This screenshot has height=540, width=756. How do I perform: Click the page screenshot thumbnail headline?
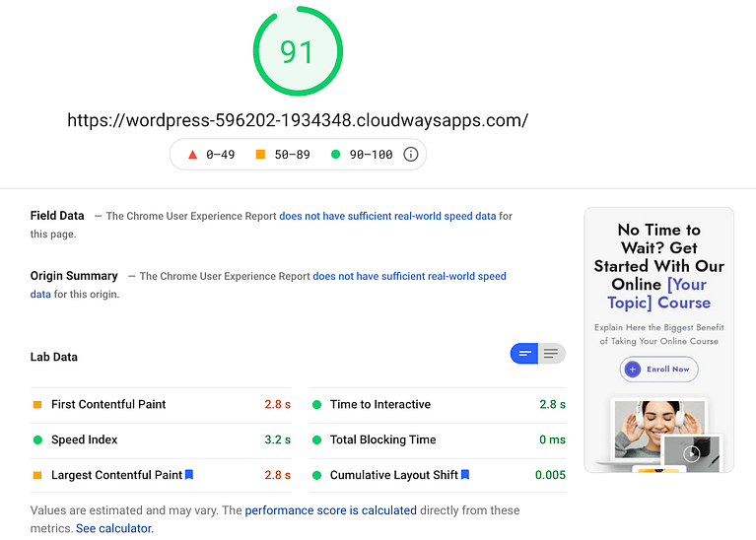tap(658, 266)
